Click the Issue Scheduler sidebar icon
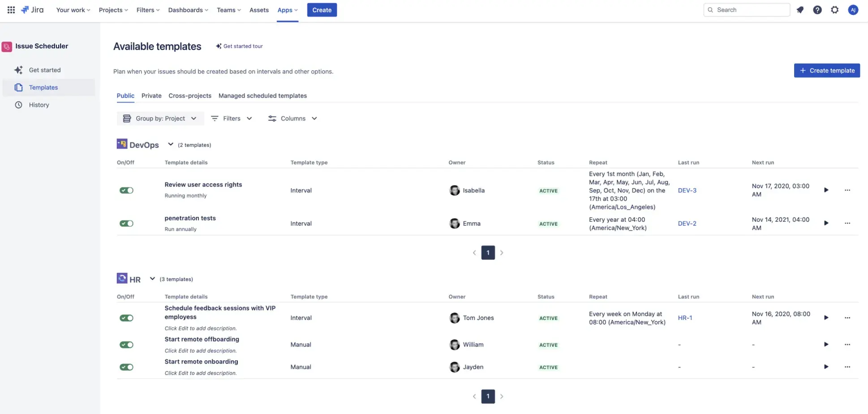868x414 pixels. click(6, 46)
